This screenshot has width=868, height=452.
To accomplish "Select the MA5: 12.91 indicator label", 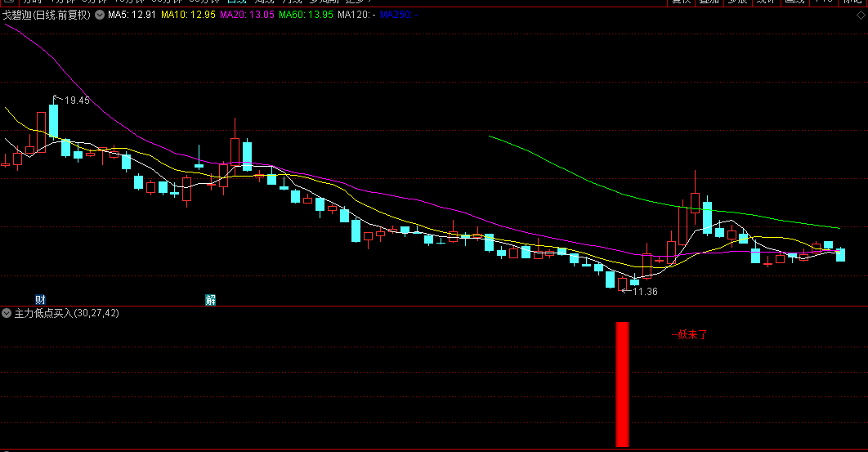I will [132, 15].
